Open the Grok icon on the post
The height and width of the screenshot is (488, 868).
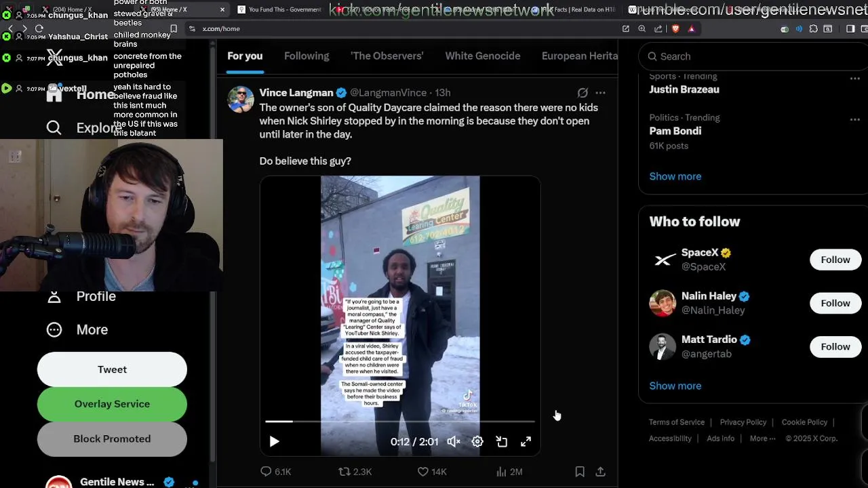coord(583,93)
